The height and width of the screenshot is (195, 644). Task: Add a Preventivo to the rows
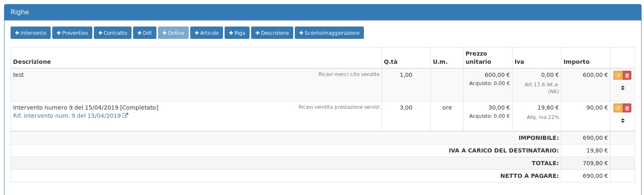pos(72,33)
